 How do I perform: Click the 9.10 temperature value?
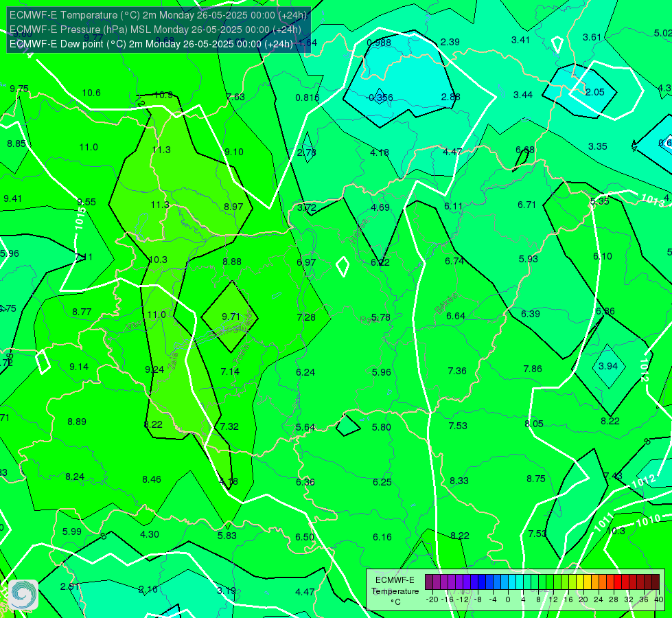point(234,152)
